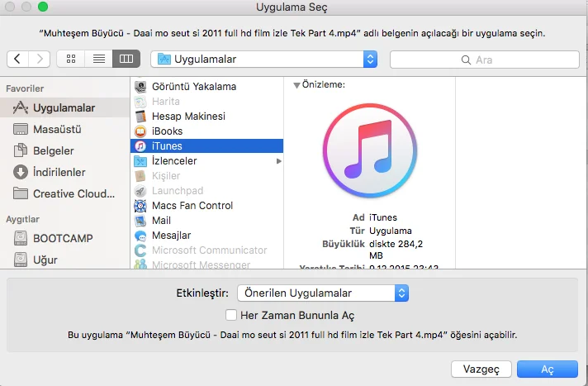Collapse the Önizleme disclosure triangle
588x386 pixels.
pyautogui.click(x=296, y=85)
